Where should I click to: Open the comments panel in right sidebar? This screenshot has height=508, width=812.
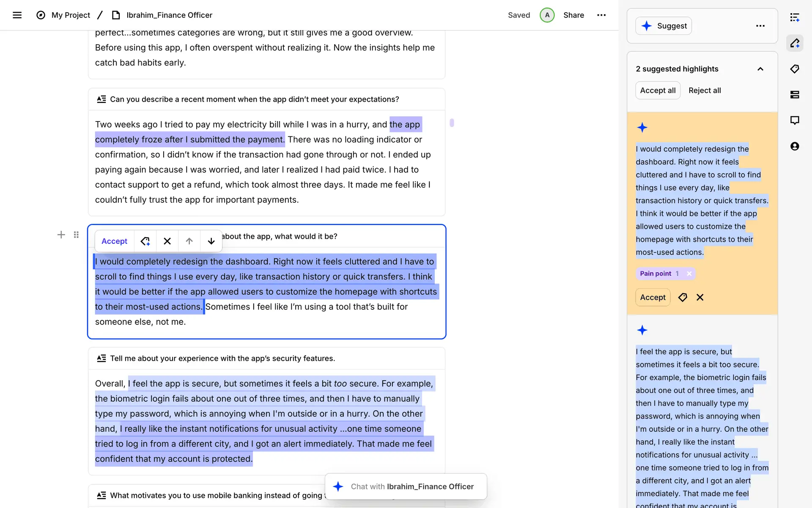point(795,120)
